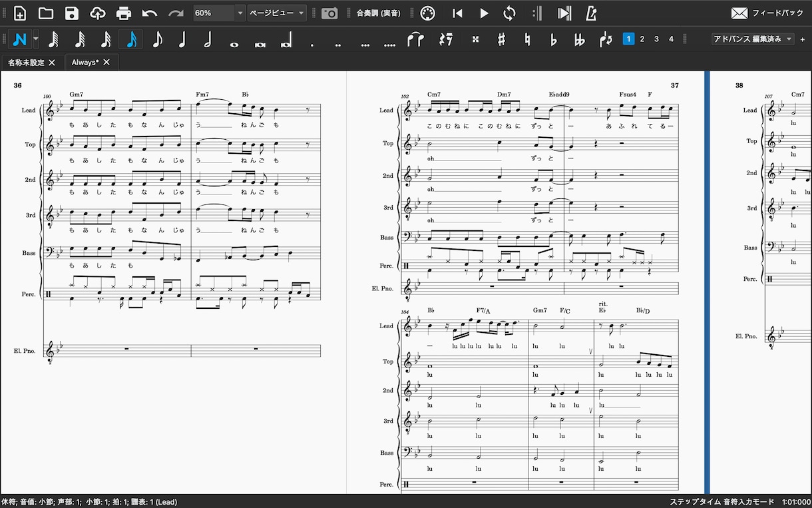
Task: Toggle the metronome
Action: (x=591, y=13)
